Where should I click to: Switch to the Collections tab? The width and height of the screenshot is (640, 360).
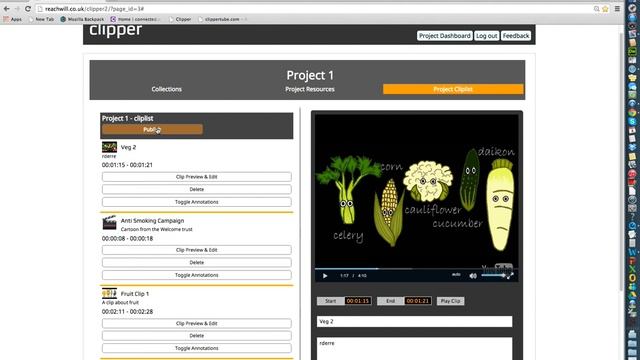pos(167,89)
